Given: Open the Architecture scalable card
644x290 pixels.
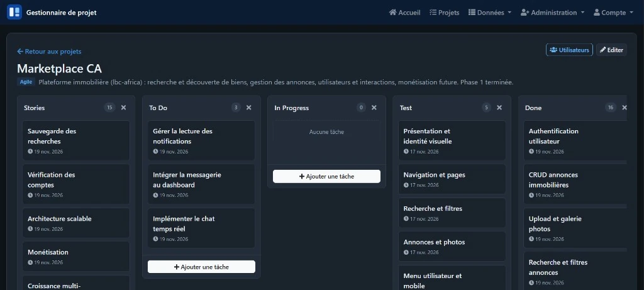Looking at the screenshot, I should [x=76, y=223].
